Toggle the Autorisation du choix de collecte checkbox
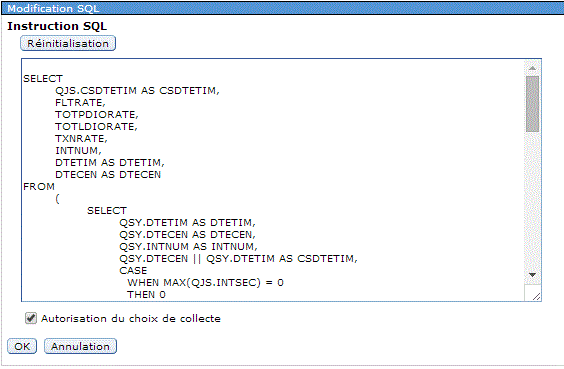Viewport: 564px width, 369px height. pos(31,318)
